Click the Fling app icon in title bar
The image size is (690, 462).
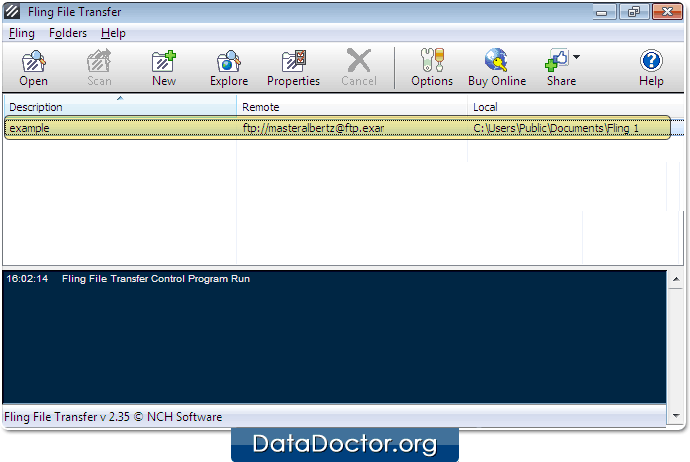pyautogui.click(x=12, y=11)
